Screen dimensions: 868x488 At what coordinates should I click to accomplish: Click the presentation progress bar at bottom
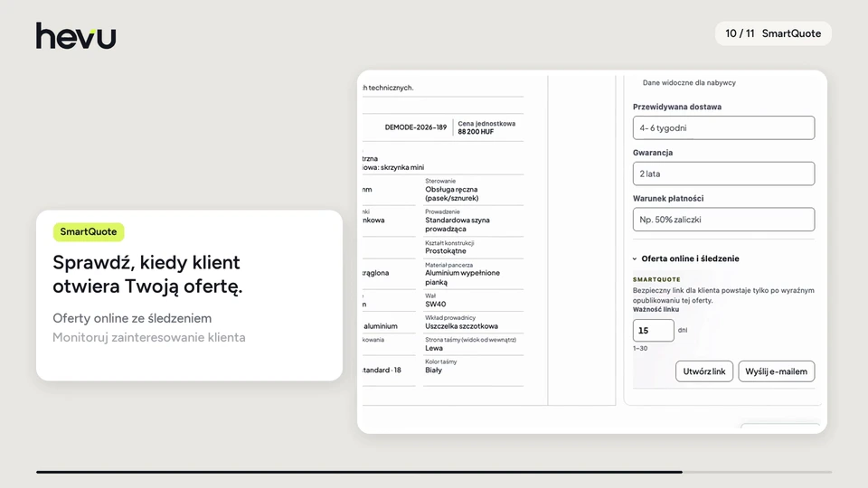click(x=433, y=472)
